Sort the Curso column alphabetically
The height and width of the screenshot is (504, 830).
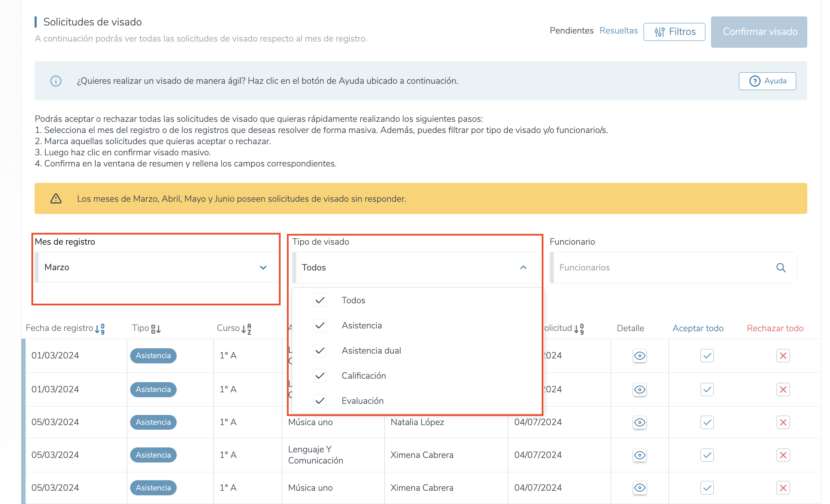[246, 329]
